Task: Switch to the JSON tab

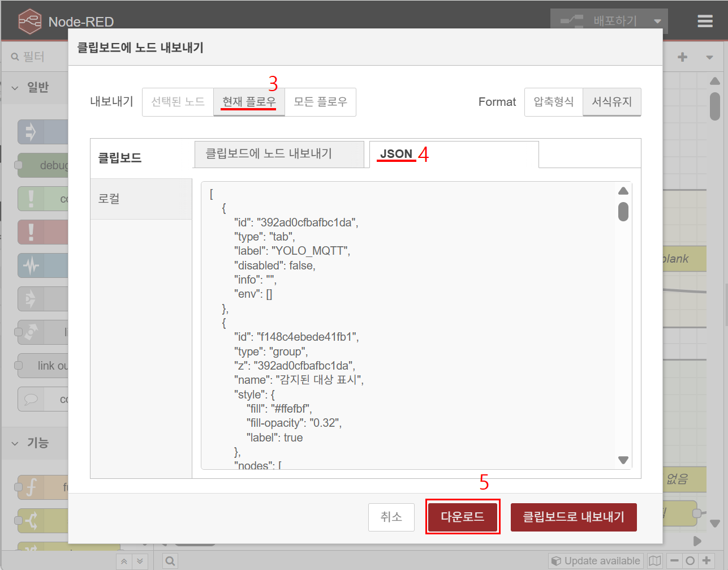Action: point(396,154)
